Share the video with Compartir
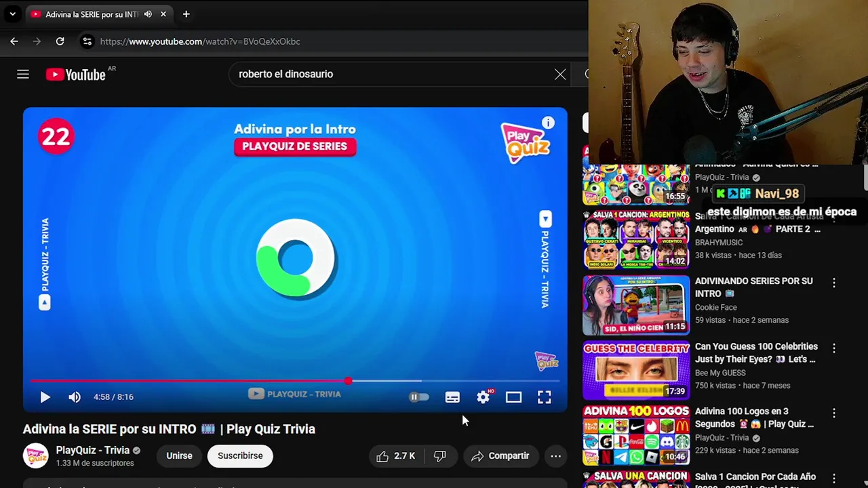The width and height of the screenshot is (868, 488). click(500, 456)
